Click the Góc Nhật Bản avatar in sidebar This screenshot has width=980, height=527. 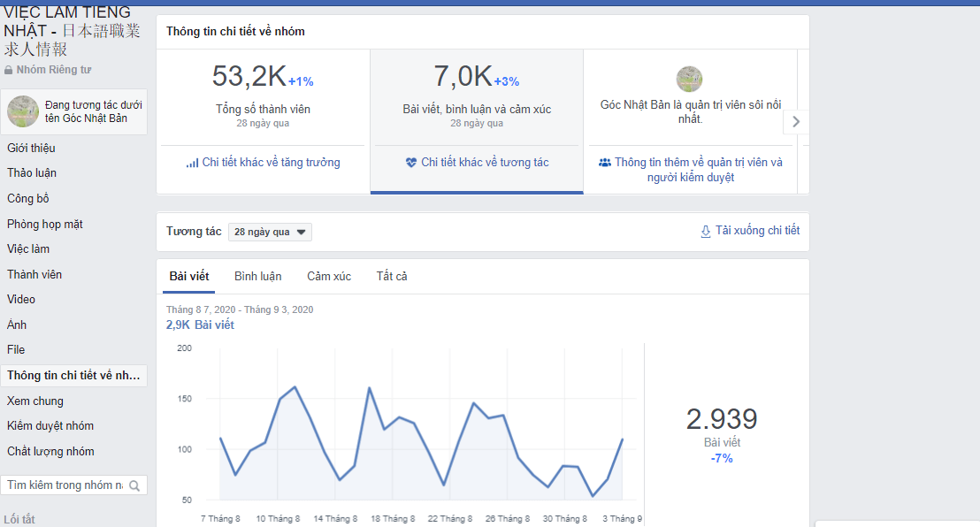click(23, 111)
